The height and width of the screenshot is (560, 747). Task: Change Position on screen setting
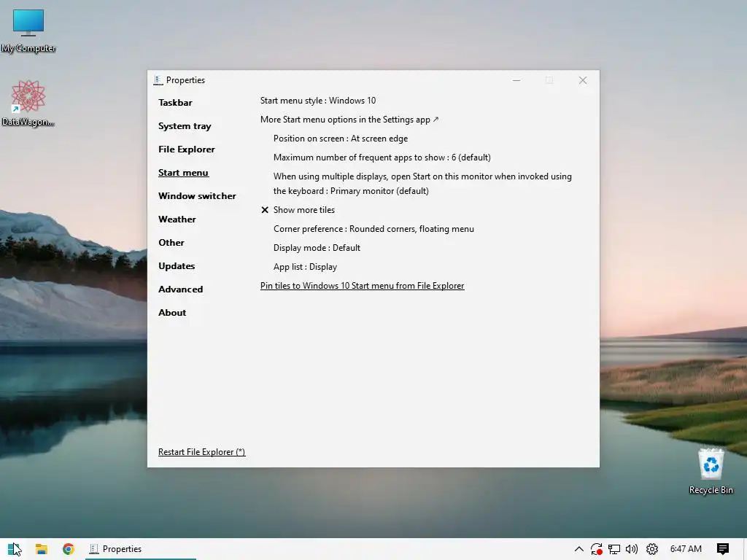click(x=341, y=139)
